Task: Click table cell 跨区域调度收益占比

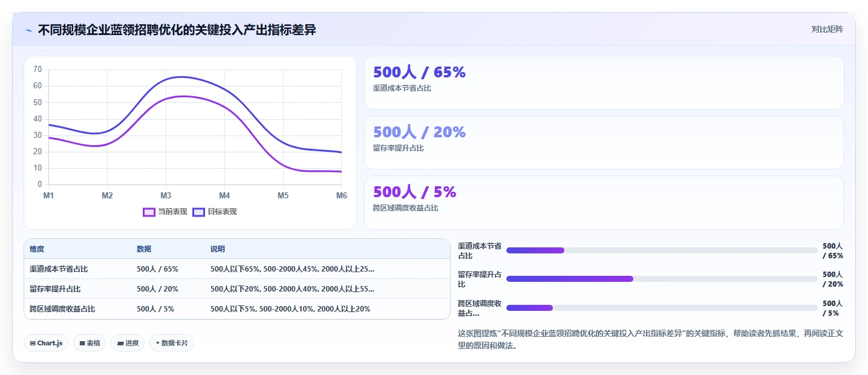Action: 62,309
